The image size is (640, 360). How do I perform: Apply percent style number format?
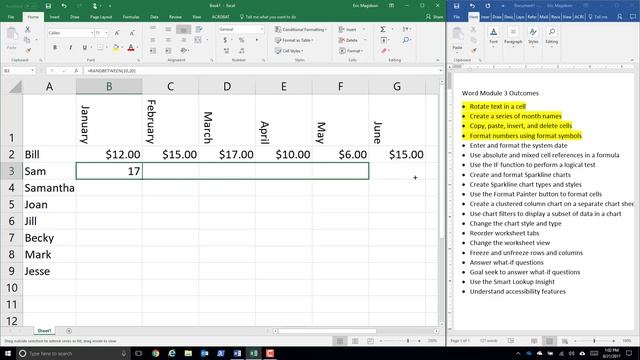pyautogui.click(x=241, y=40)
